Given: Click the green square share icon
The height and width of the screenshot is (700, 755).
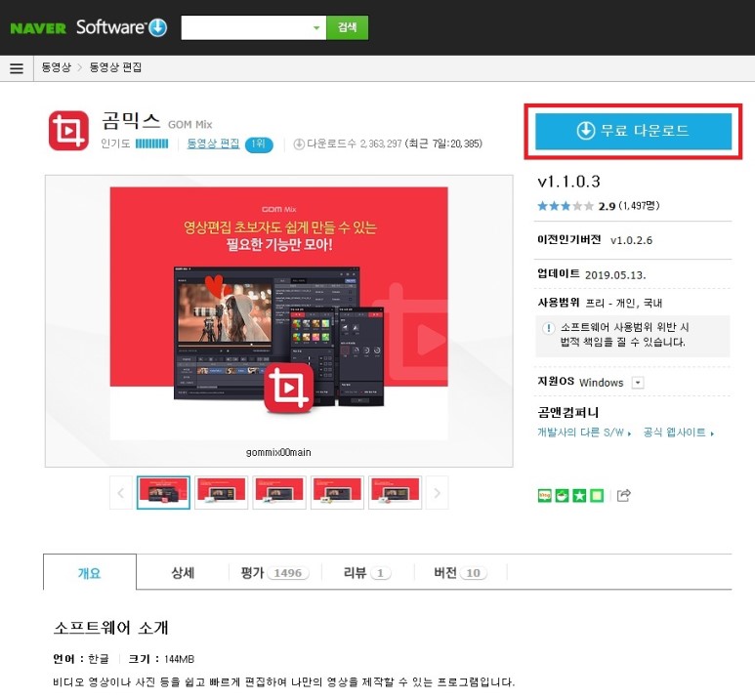Looking at the screenshot, I should click(x=597, y=495).
